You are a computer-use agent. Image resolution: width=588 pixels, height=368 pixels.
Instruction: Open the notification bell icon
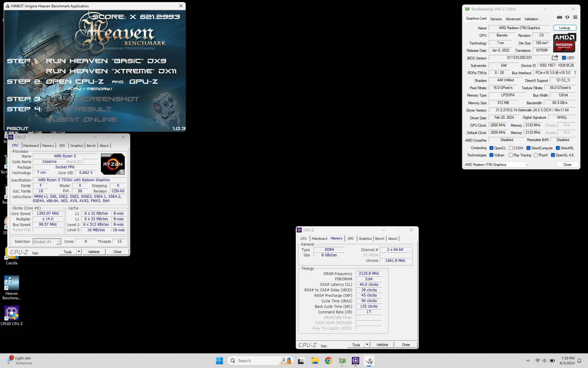[579, 361]
